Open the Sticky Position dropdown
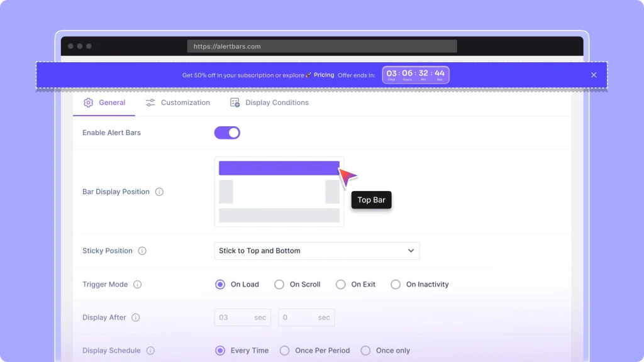Image resolution: width=644 pixels, height=362 pixels. pos(317,251)
